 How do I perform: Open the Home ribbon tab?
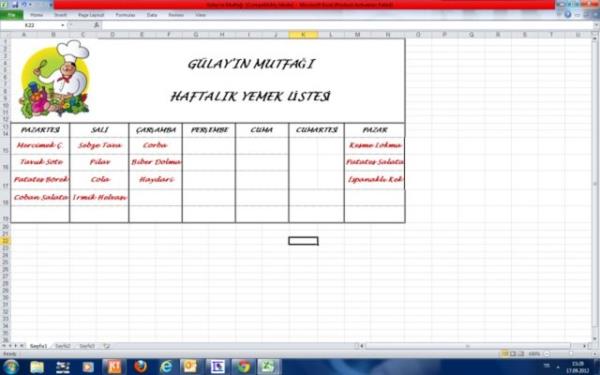[37, 15]
